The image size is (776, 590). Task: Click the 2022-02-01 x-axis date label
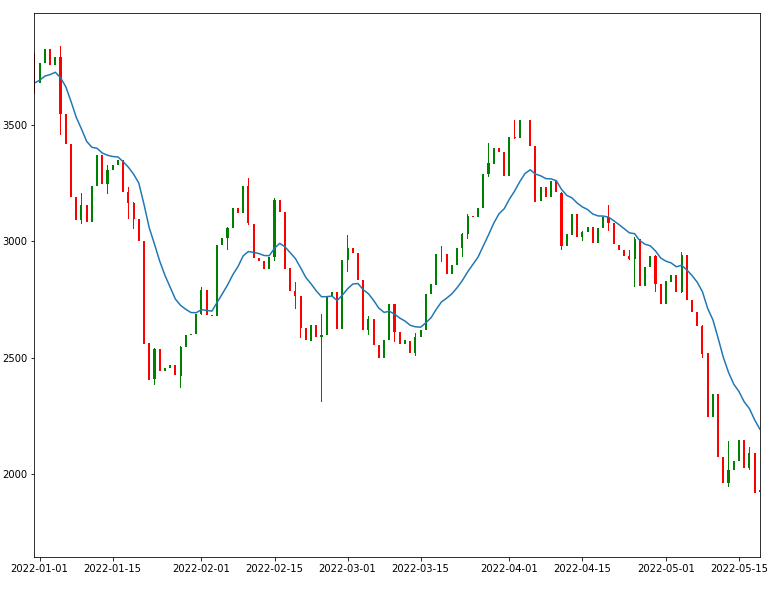coord(201,568)
